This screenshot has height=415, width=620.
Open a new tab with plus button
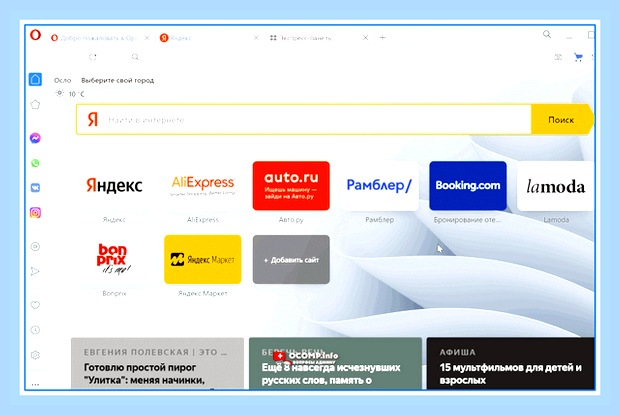point(382,38)
